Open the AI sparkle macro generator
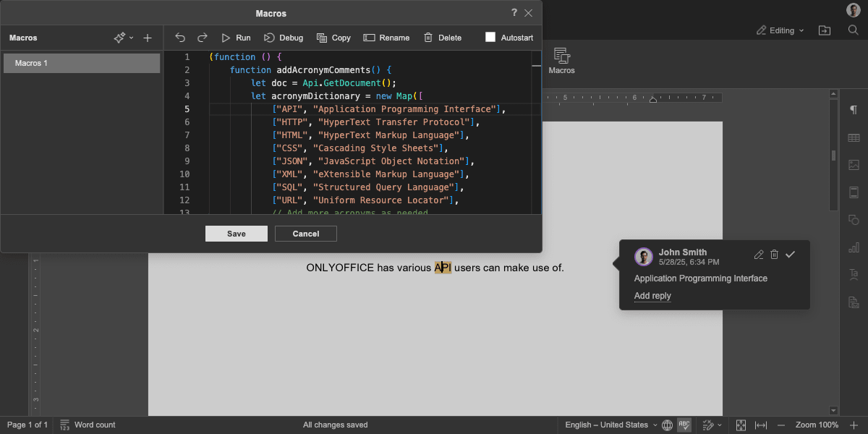The height and width of the screenshot is (434, 868). (x=120, y=38)
